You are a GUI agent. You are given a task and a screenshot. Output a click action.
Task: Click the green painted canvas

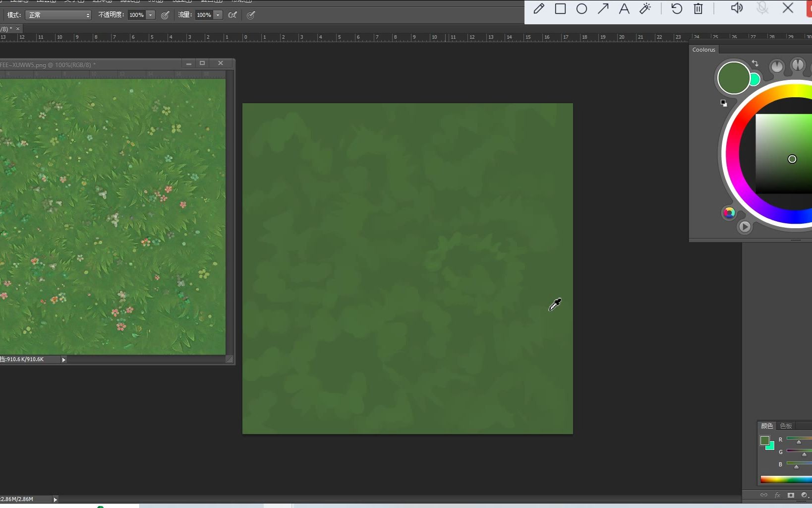click(x=407, y=268)
